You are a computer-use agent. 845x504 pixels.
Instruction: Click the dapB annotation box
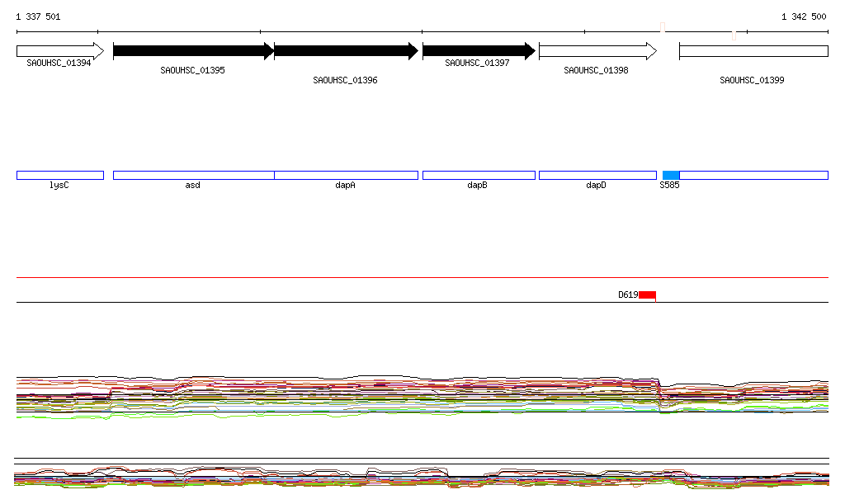click(478, 175)
